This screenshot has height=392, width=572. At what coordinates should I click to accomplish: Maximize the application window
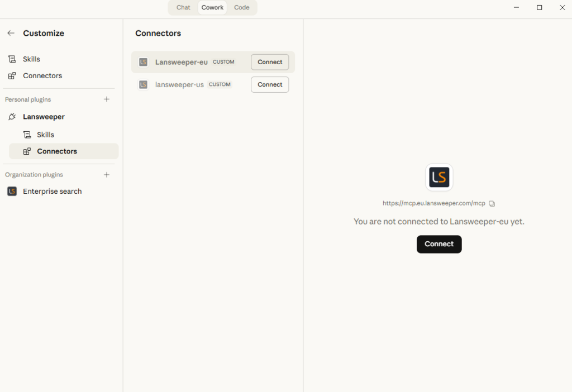click(539, 7)
